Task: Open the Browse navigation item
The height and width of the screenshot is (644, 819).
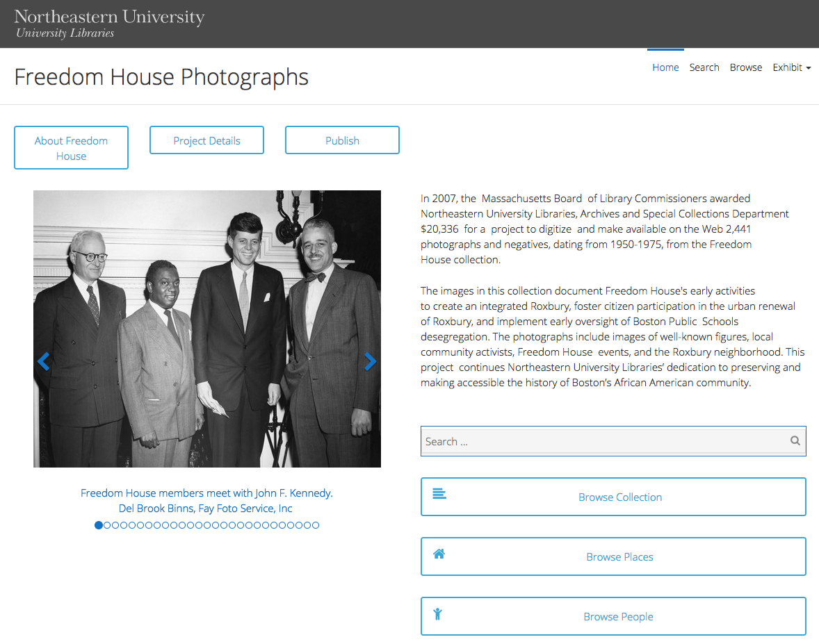Action: [746, 67]
